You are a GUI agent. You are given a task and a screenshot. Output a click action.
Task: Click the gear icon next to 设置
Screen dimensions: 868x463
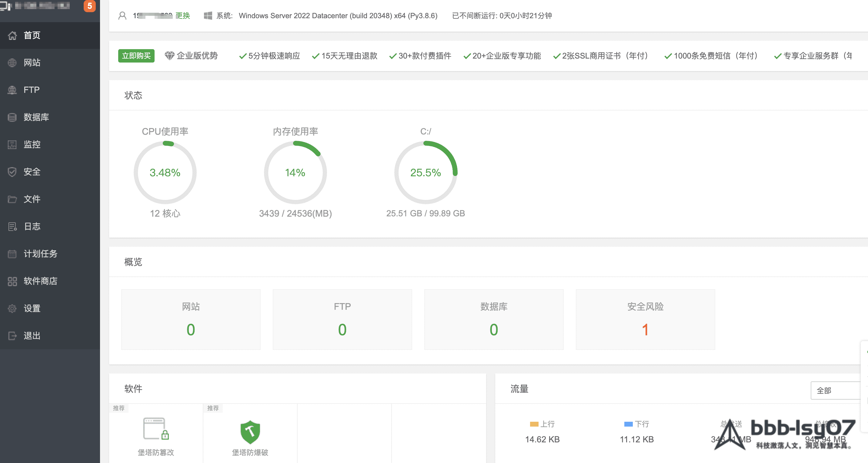point(12,309)
